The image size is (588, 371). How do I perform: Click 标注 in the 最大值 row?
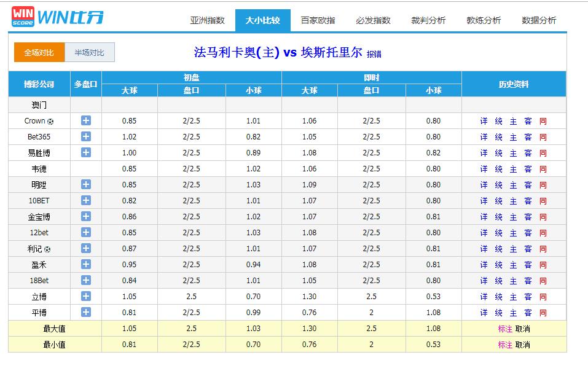tap(505, 329)
